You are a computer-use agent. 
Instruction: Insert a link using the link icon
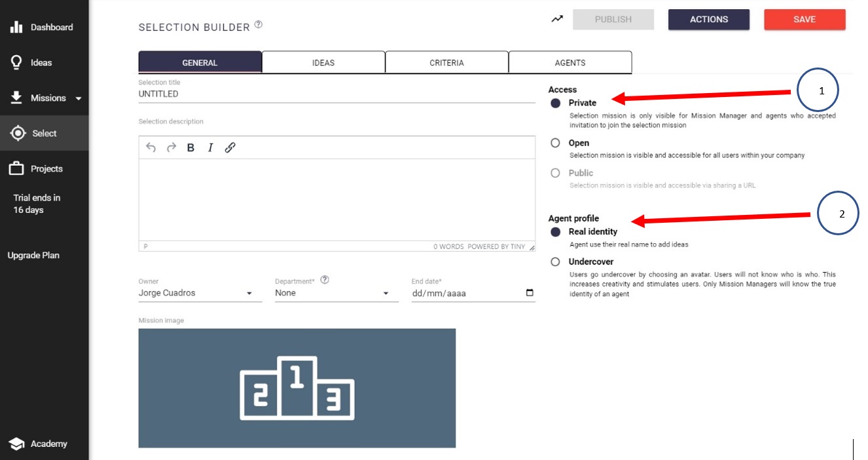click(x=230, y=147)
